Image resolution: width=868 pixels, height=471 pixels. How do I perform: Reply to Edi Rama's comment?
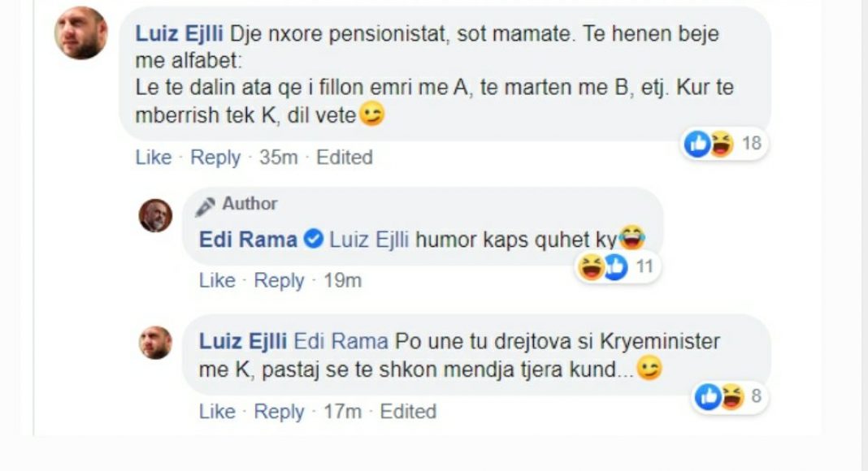coord(279,281)
